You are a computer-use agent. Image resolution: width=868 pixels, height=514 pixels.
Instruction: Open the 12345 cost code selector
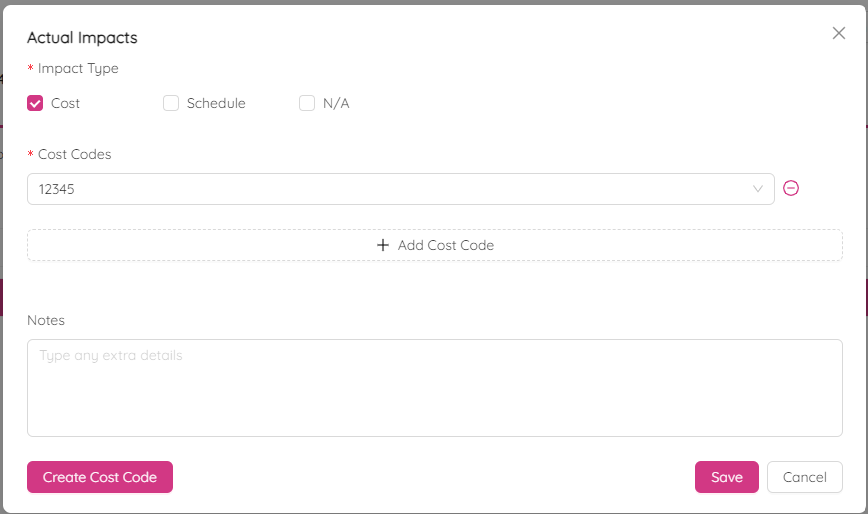pyautogui.click(x=400, y=189)
